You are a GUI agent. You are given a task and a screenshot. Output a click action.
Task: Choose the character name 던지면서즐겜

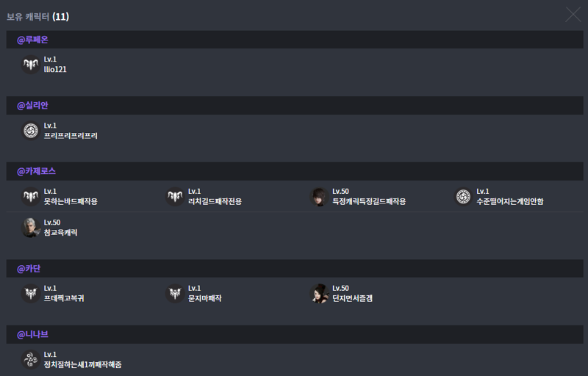352,298
